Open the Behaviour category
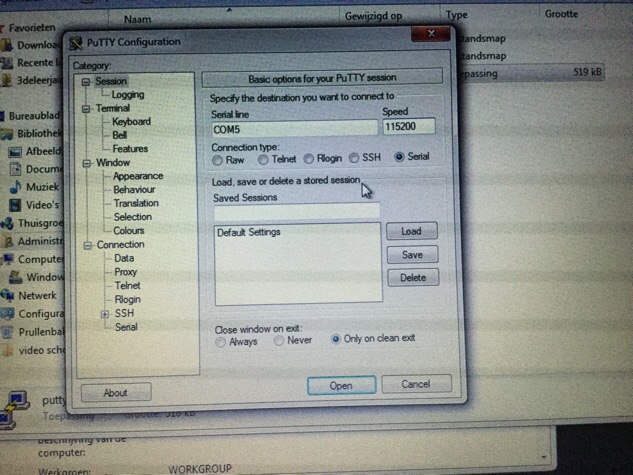The height and width of the screenshot is (475, 633). (x=134, y=190)
